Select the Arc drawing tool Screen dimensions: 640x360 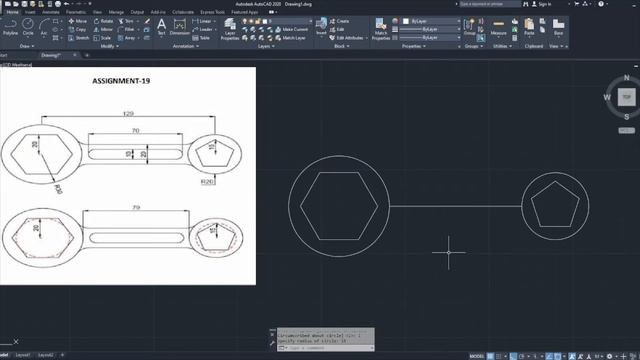(x=44, y=27)
